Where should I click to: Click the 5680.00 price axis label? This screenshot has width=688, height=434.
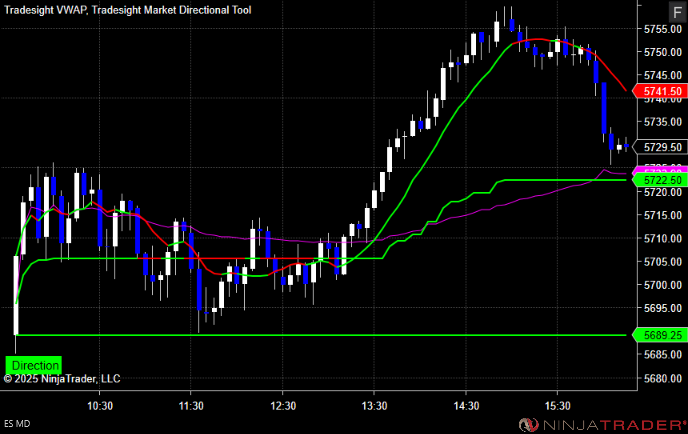pos(663,378)
